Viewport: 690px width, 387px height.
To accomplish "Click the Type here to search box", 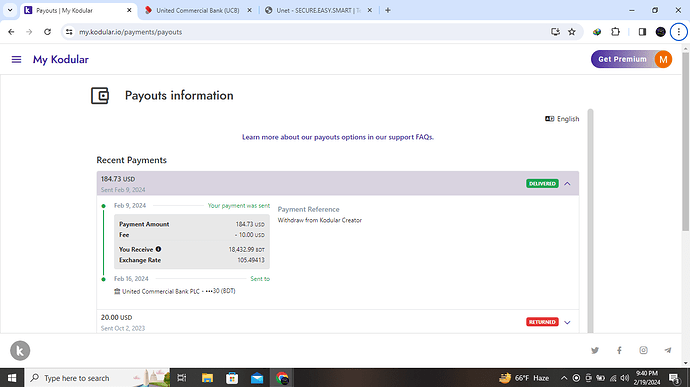I will 97,378.
